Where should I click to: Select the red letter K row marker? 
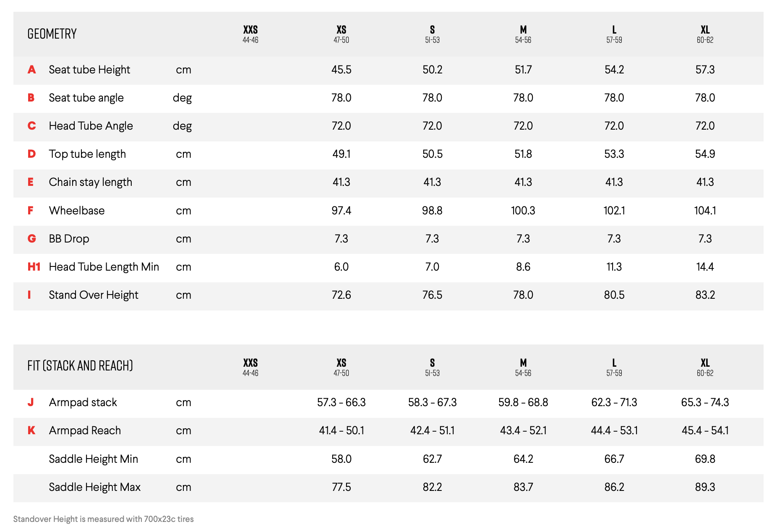[x=31, y=430]
